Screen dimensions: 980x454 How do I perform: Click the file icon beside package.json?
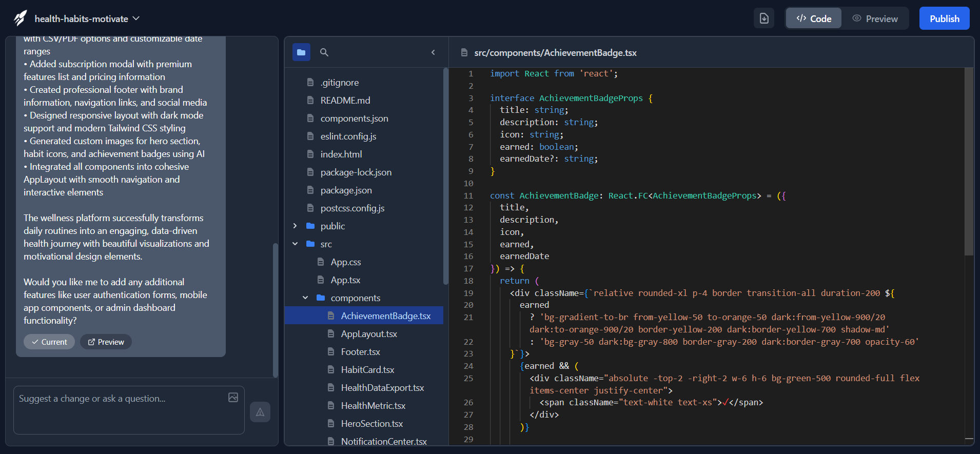pyautogui.click(x=310, y=190)
